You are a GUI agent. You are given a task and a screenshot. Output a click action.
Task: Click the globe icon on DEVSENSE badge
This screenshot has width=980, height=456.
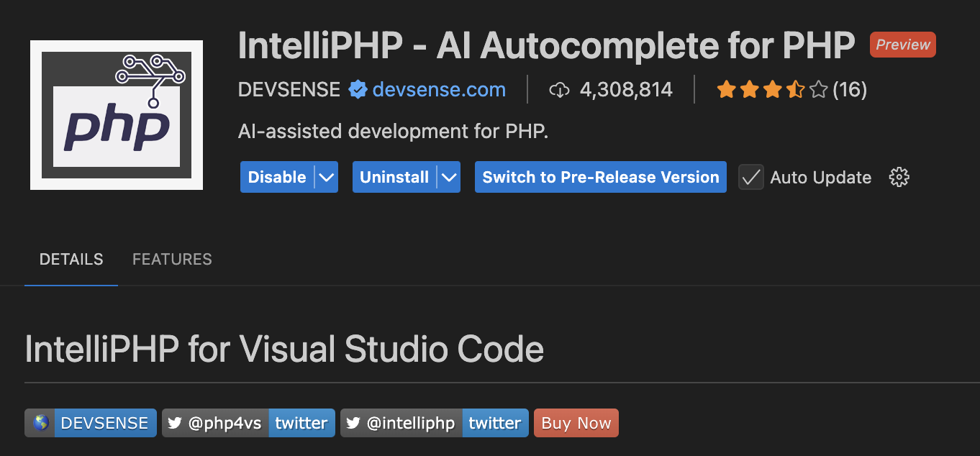pos(41,423)
